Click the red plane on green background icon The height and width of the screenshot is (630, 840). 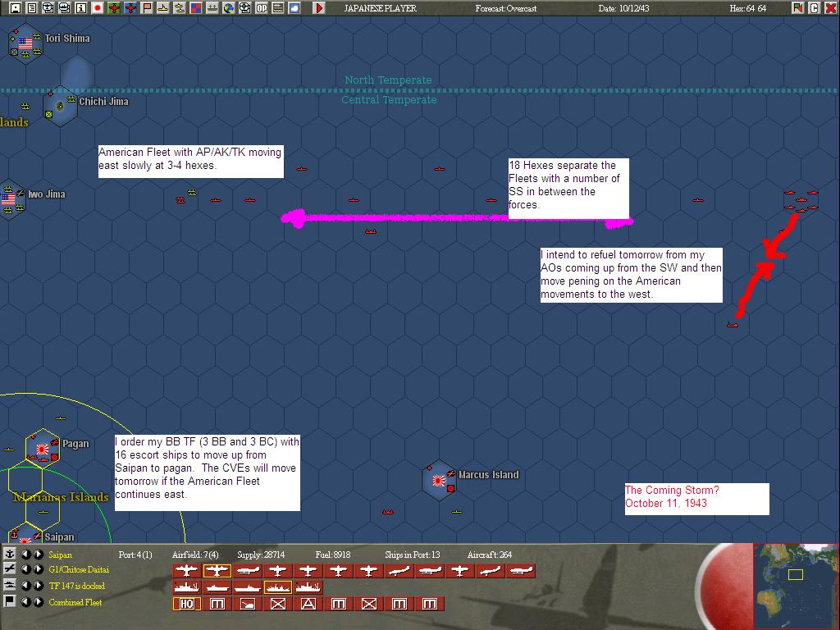point(113,8)
